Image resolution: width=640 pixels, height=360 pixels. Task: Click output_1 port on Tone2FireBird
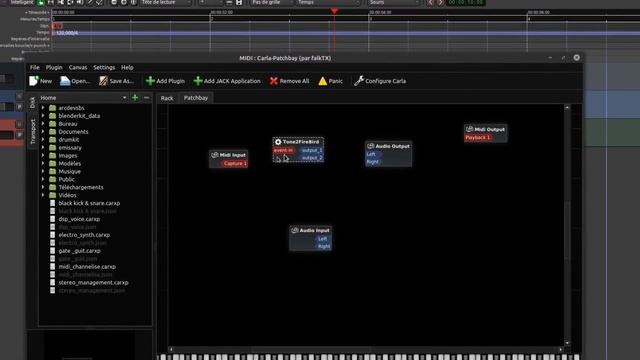[x=312, y=150]
